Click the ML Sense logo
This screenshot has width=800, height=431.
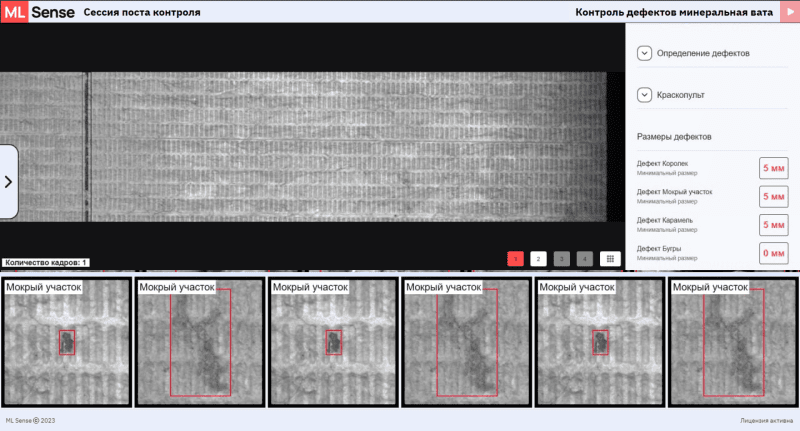(38, 13)
